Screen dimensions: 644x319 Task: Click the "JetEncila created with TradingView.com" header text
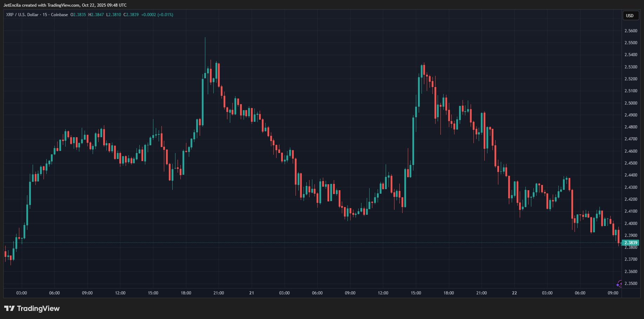tap(65, 5)
